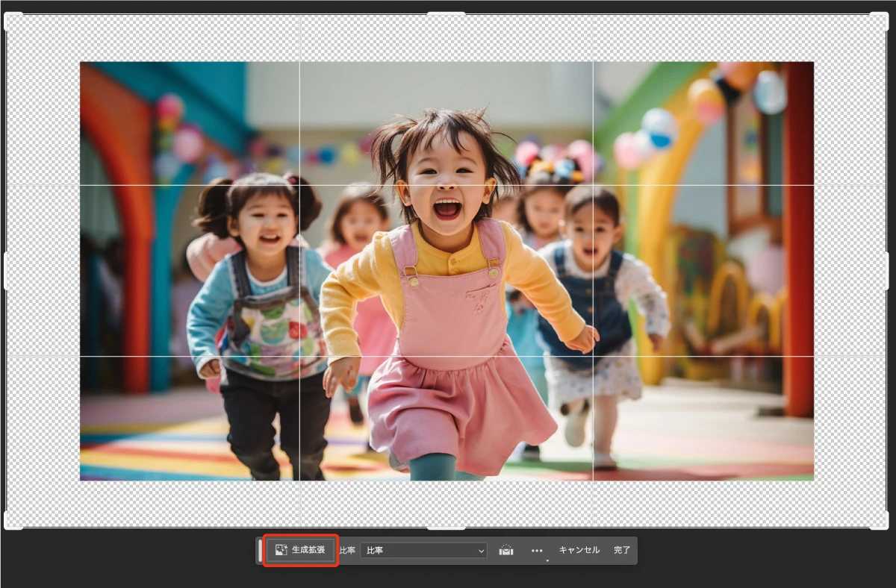Screen dimensions: 896x588
Task: Click the 比率 label left of the dropdown
Action: click(346, 550)
